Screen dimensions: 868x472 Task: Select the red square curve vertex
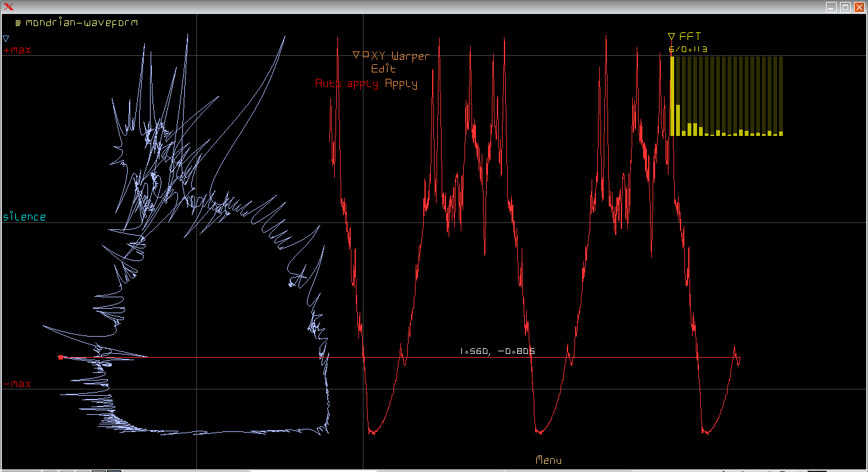click(60, 358)
